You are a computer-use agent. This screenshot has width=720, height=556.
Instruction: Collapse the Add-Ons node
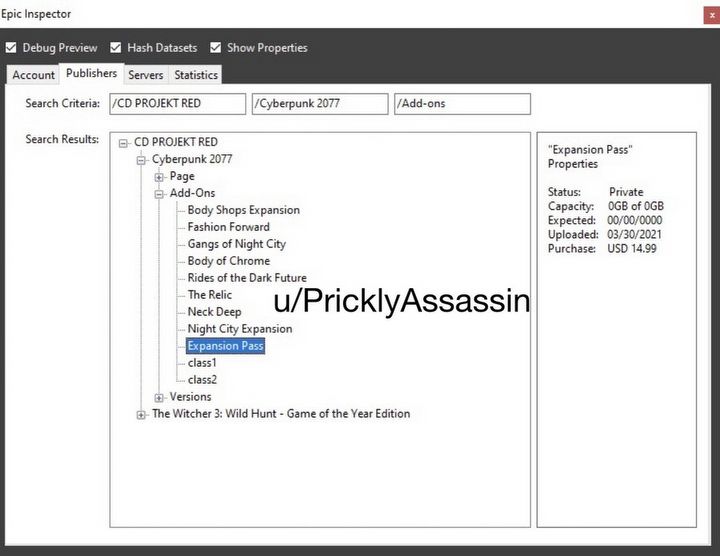point(159,194)
